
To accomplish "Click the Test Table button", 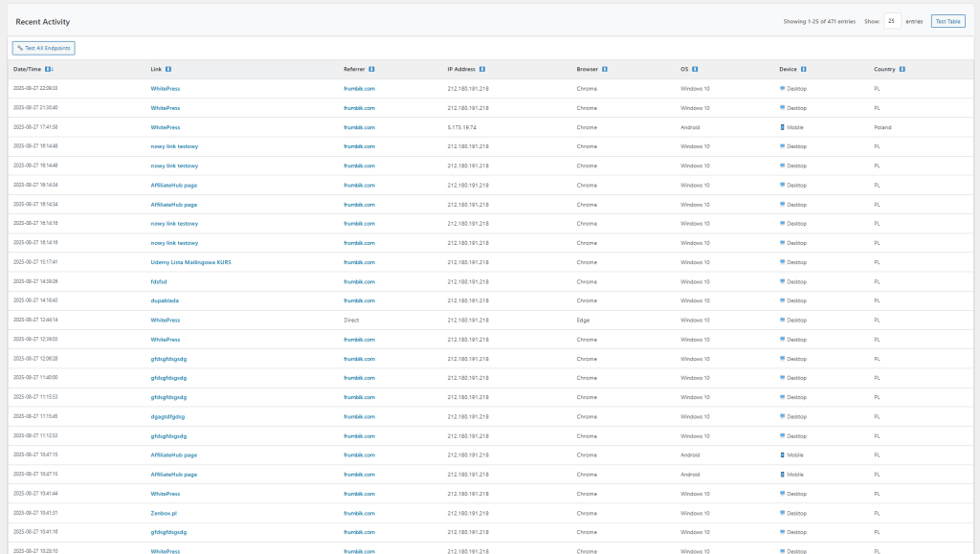I will [947, 21].
